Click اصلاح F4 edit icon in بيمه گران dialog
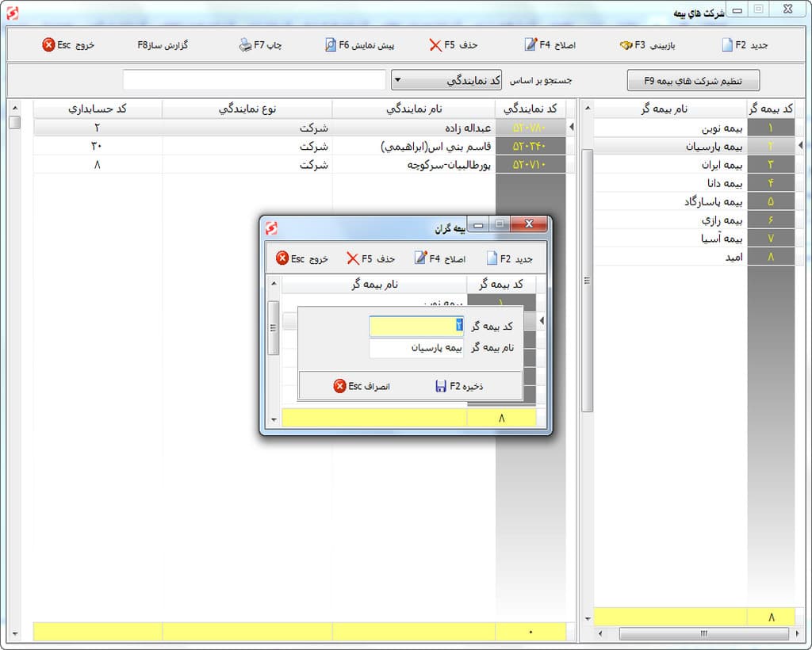Viewport: 812px width, 650px height. point(421,258)
